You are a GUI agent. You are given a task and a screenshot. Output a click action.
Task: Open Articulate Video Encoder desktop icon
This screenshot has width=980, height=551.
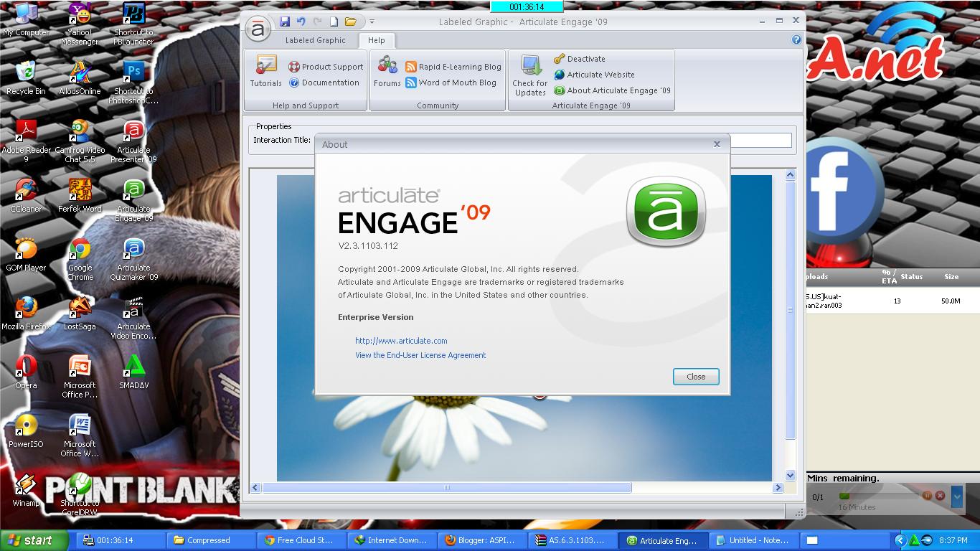(133, 317)
